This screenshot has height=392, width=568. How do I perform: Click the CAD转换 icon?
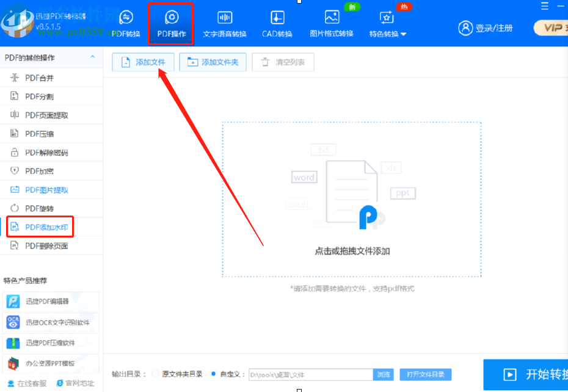coord(277,17)
